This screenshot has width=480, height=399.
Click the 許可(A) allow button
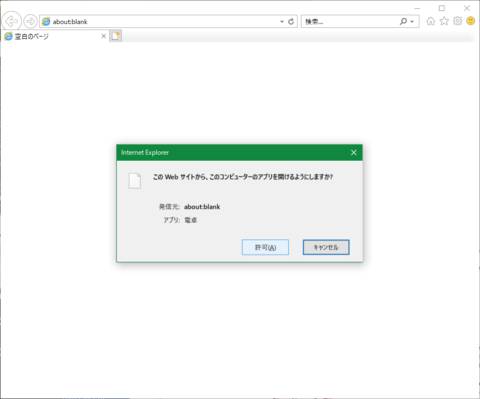pos(265,247)
